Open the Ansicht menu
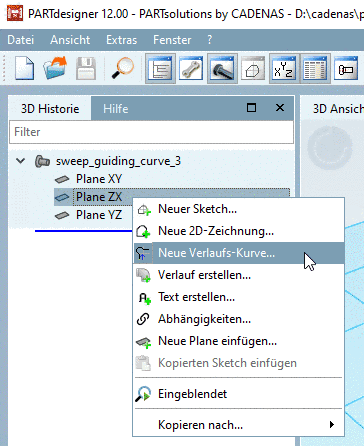This screenshot has height=446, width=364. [x=70, y=40]
